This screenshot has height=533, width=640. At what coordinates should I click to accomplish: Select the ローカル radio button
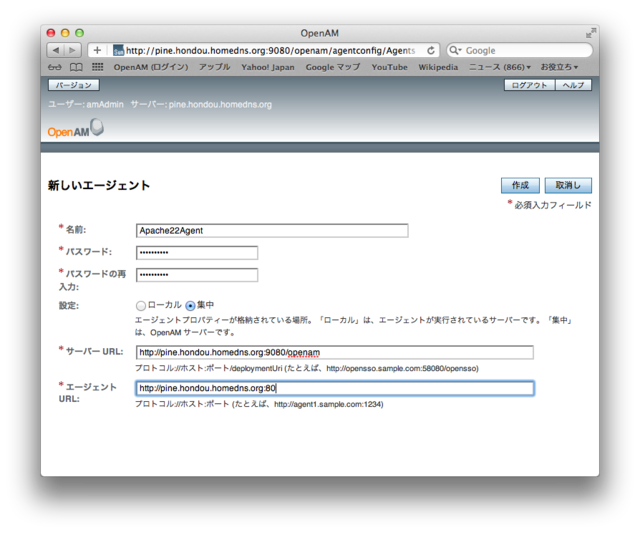141,305
